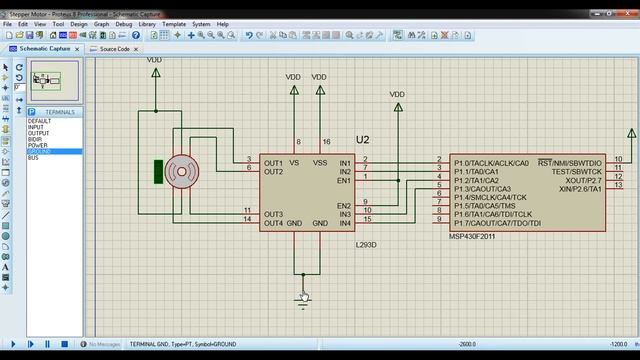Click the red X Remove Sheet icon

tap(445, 36)
